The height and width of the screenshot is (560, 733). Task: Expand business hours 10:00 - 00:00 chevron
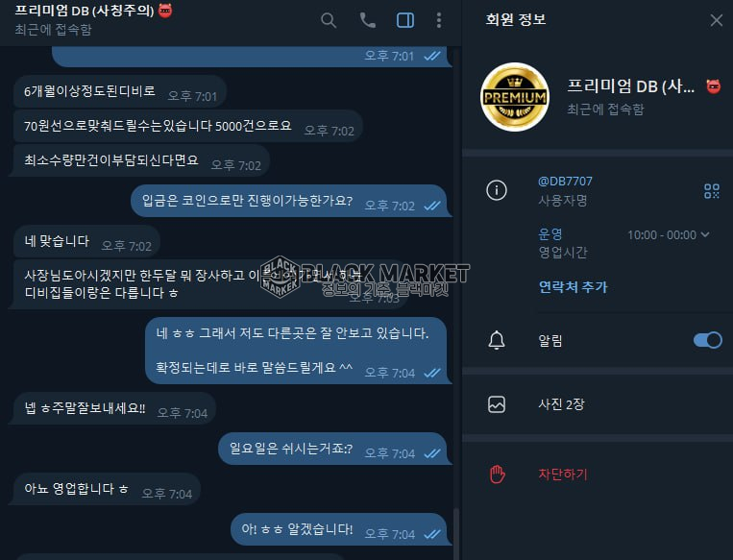(705, 234)
